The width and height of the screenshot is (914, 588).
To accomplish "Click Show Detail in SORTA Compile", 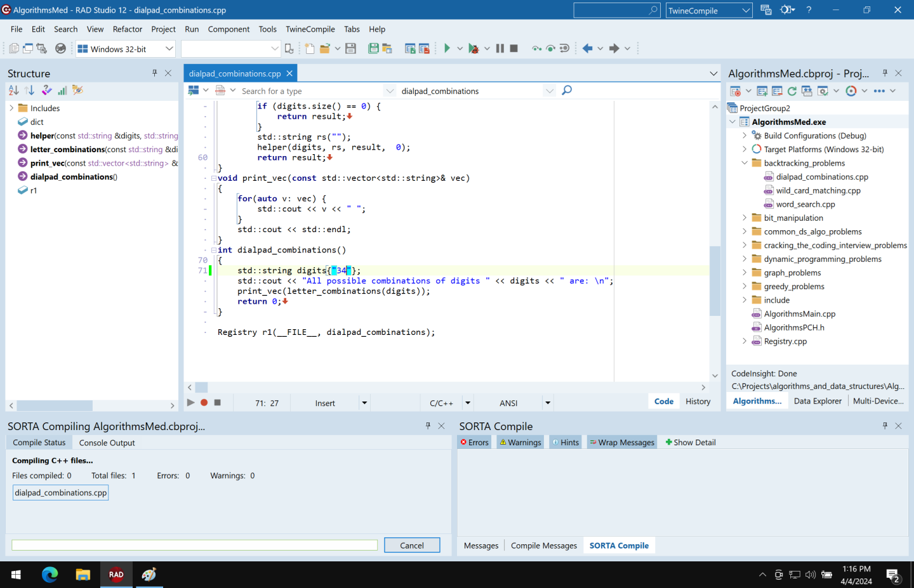I will [690, 443].
